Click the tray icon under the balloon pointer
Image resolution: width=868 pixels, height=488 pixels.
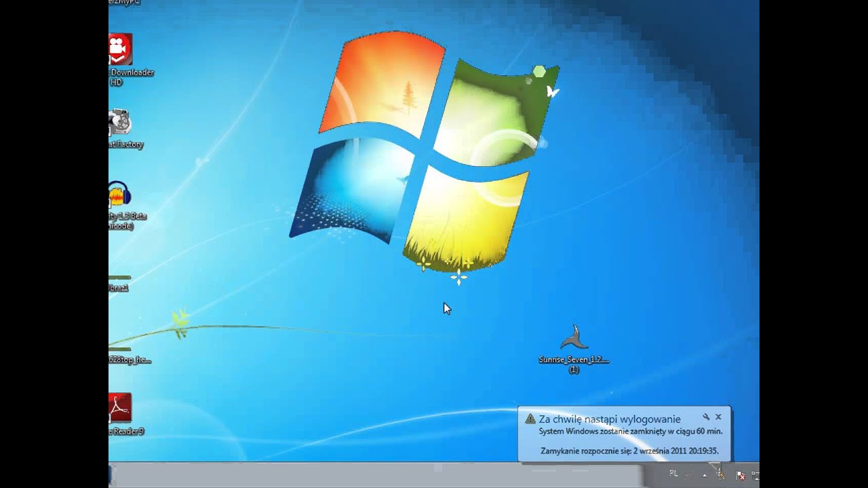pos(721,474)
